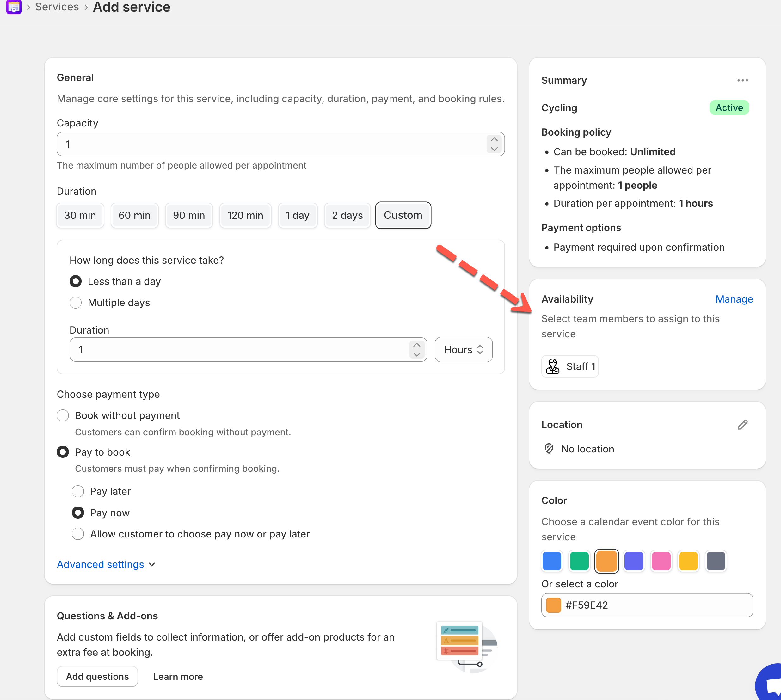Screen dimensions: 781x700
Task: Select Multiple days radio option
Action: [76, 303]
